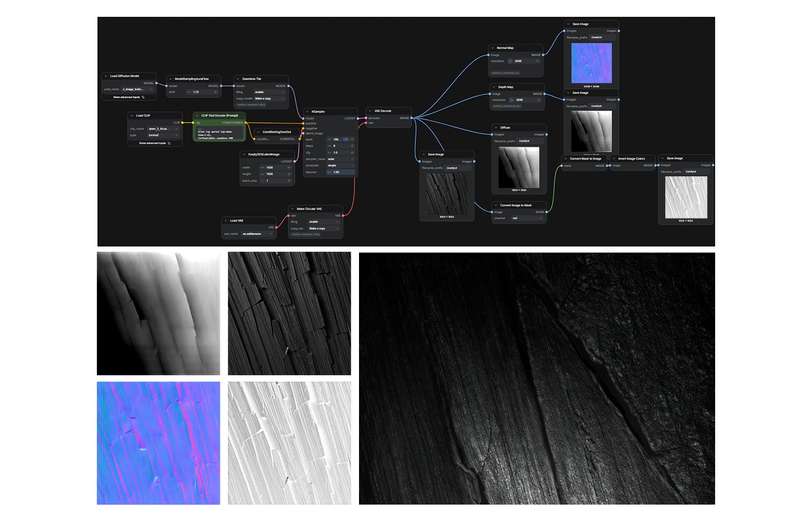Open the purple normal map image below the graph
Screen dimensions: 812x522
tap(158, 443)
